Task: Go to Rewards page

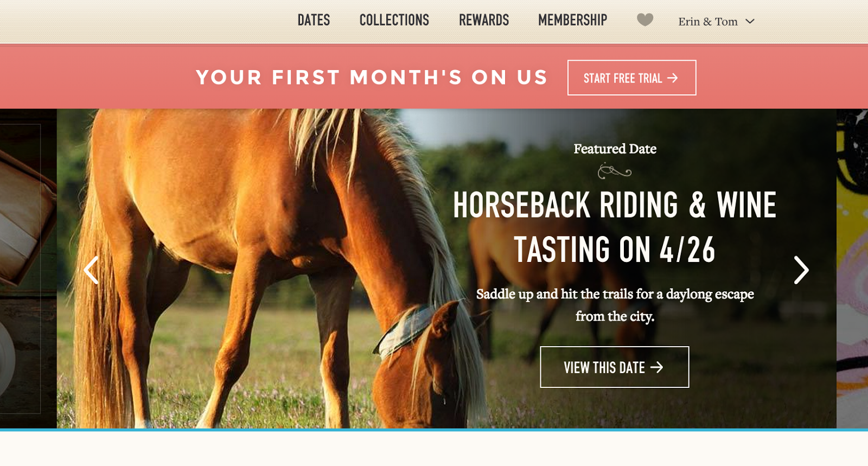Action: click(484, 20)
